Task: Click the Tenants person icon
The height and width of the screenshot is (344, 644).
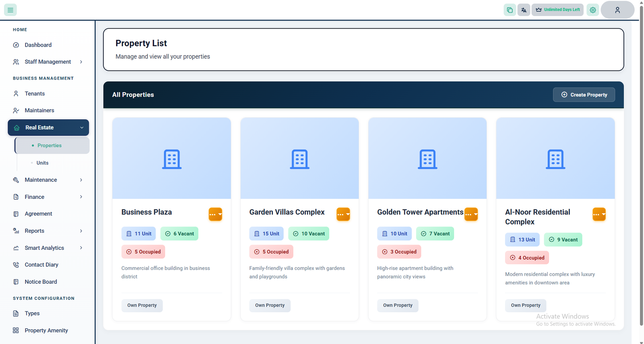Action: (x=16, y=93)
